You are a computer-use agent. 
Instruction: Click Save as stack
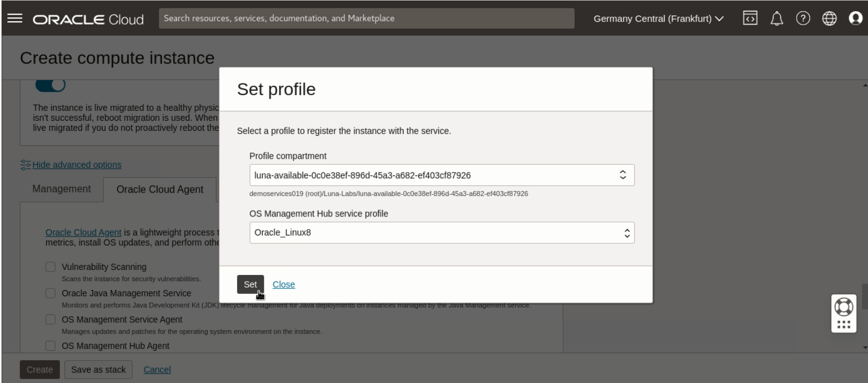pyautogui.click(x=99, y=370)
